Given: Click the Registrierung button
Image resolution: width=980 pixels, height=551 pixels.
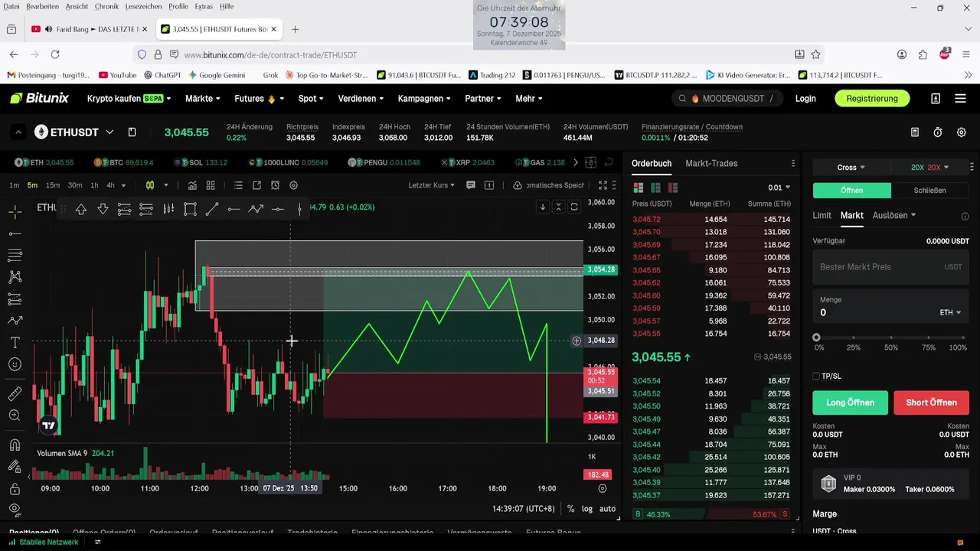Looking at the screenshot, I should (872, 99).
